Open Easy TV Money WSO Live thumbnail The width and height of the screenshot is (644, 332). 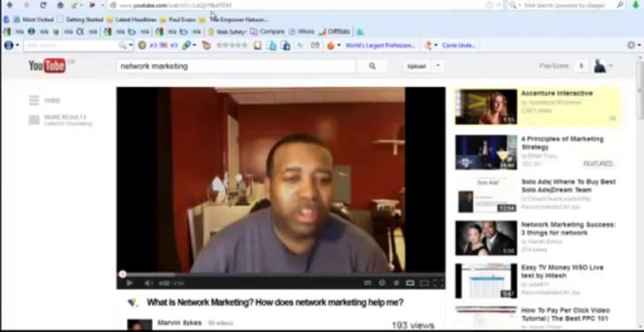pyautogui.click(x=486, y=281)
